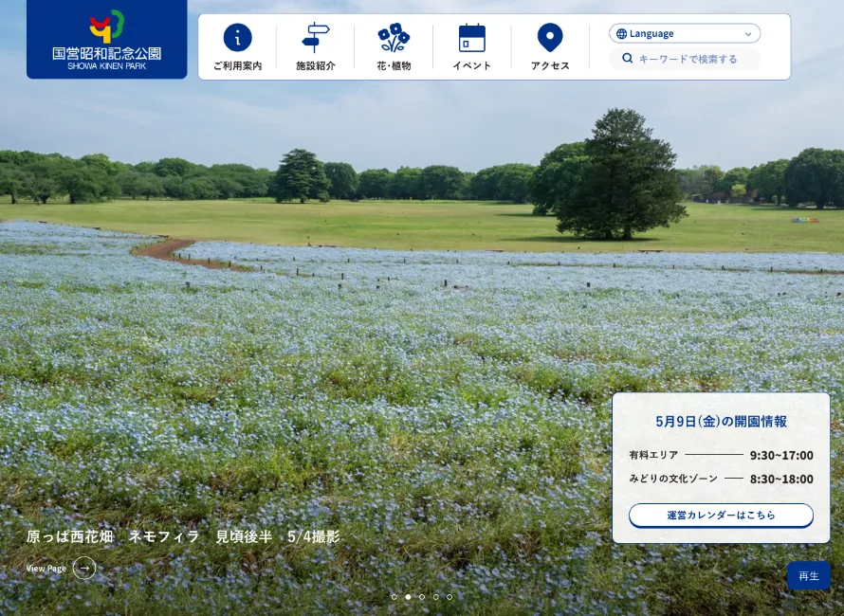Click the View Page arrow circle

coord(84,568)
